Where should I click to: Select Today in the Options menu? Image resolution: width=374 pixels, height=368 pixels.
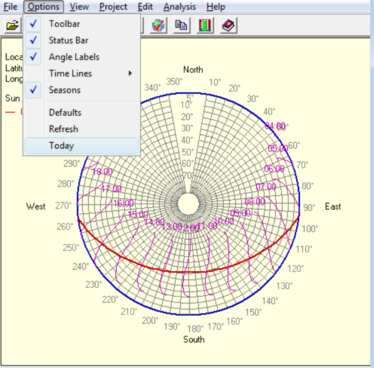click(x=82, y=146)
